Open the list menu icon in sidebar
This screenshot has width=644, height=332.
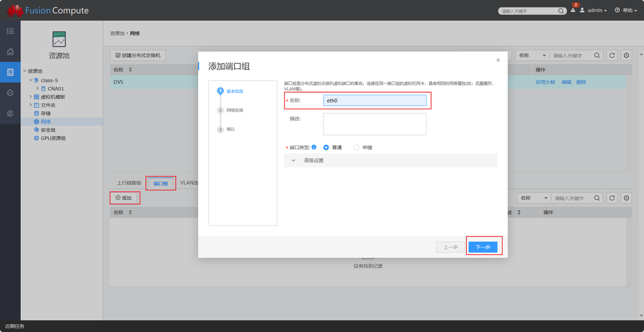[10, 31]
